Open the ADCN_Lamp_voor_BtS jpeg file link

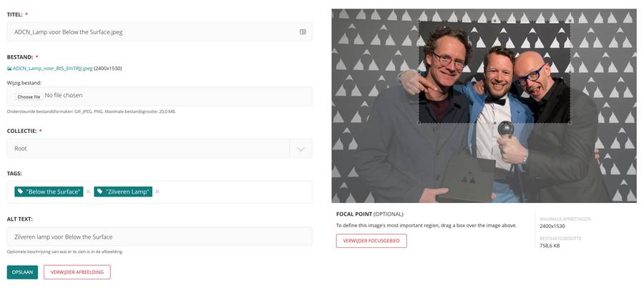pos(52,69)
